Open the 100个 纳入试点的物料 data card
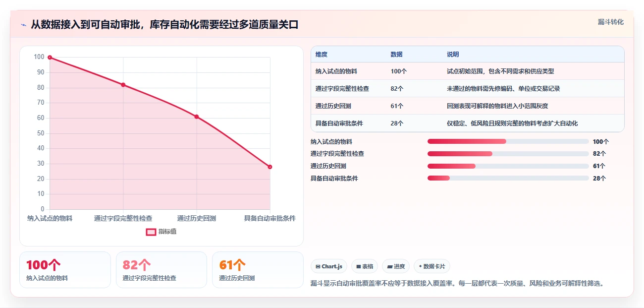This screenshot has width=644, height=308. tap(65, 270)
